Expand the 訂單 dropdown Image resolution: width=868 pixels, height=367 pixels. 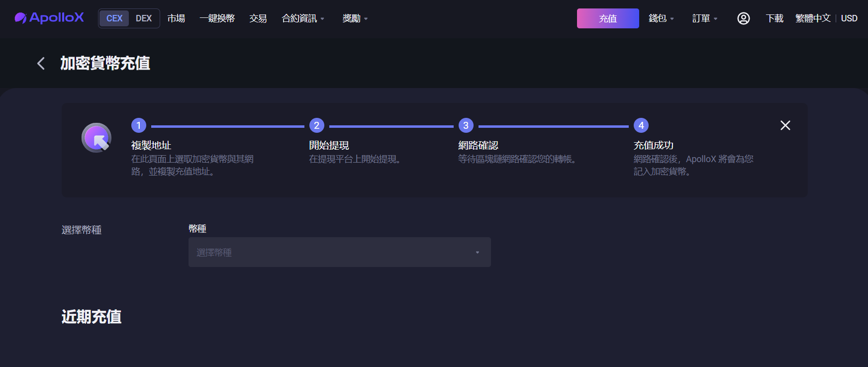[x=705, y=18]
